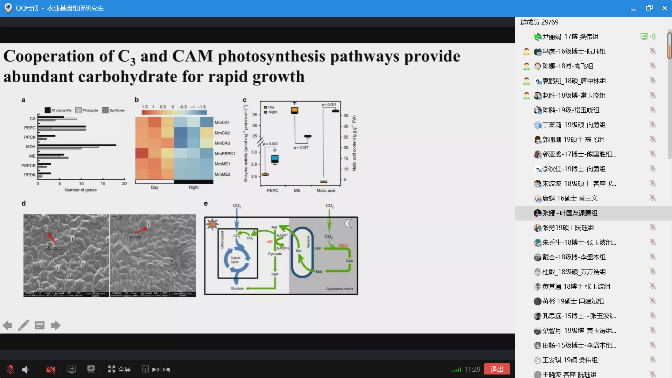
Task: Turn on the disabled red camera
Action: click(x=51, y=369)
